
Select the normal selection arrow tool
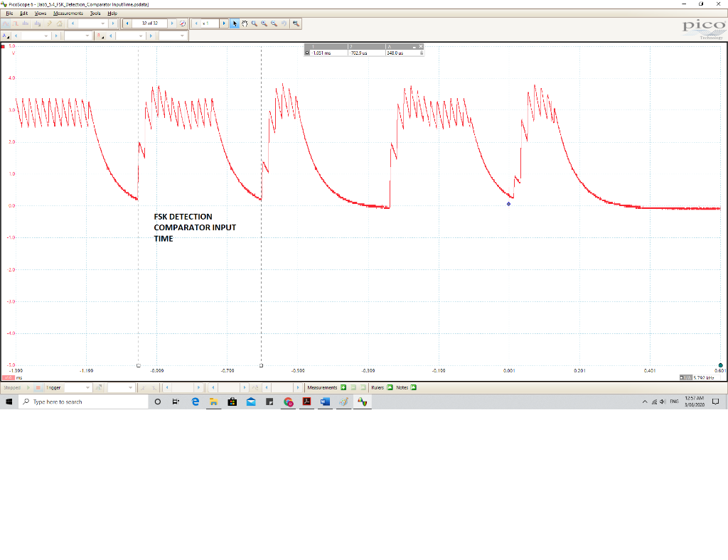tap(235, 23)
